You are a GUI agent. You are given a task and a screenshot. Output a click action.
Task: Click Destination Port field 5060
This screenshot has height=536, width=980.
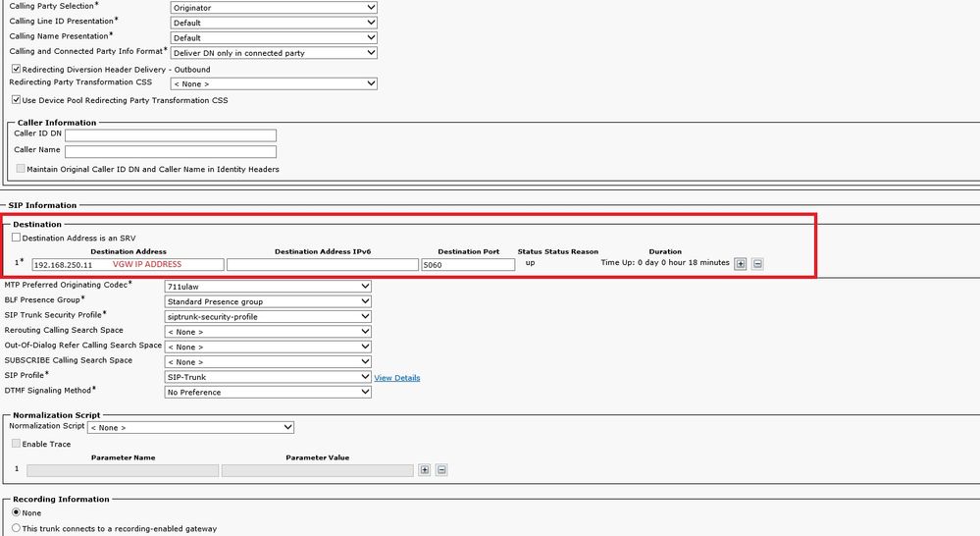[468, 264]
